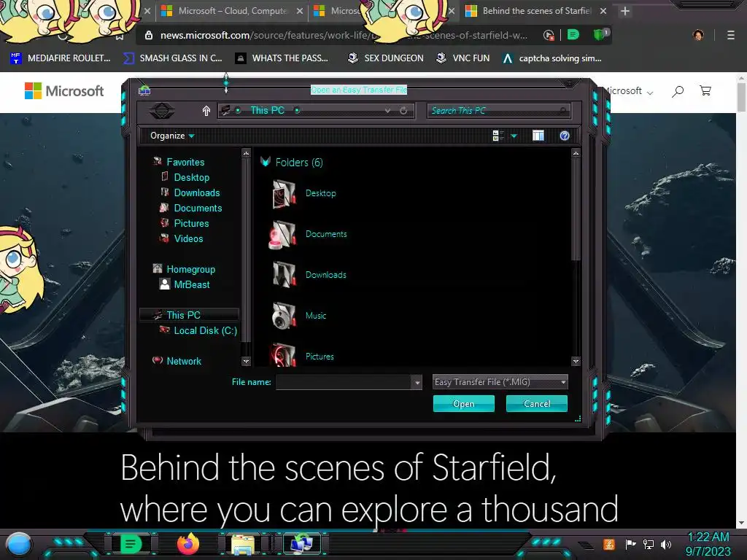Select the Documents folder icon in file list
Viewport: 747px width, 560px height.
coord(283,234)
